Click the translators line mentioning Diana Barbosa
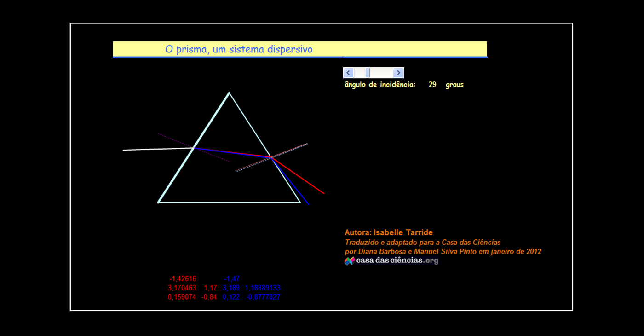644x336 pixels. click(x=443, y=251)
